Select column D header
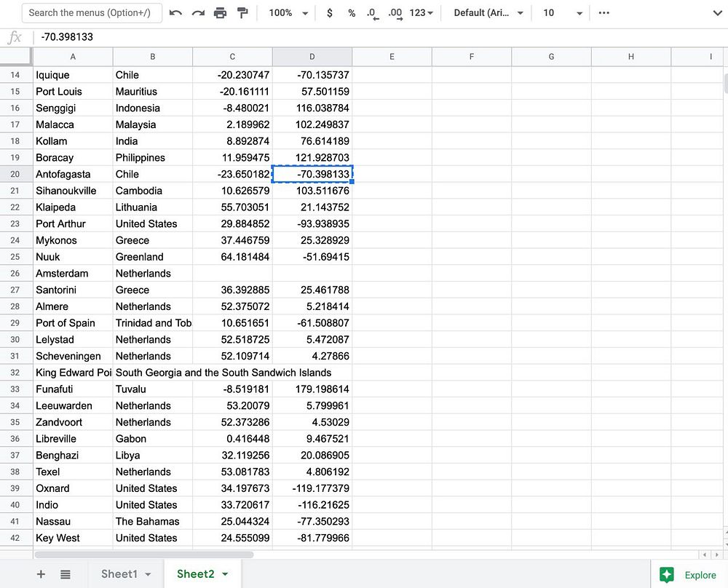 312,57
